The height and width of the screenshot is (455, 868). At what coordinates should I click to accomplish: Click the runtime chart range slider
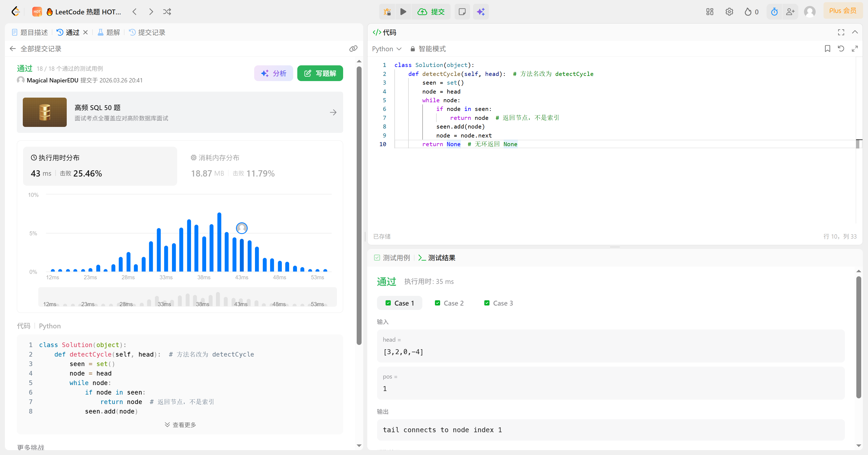pyautogui.click(x=187, y=297)
